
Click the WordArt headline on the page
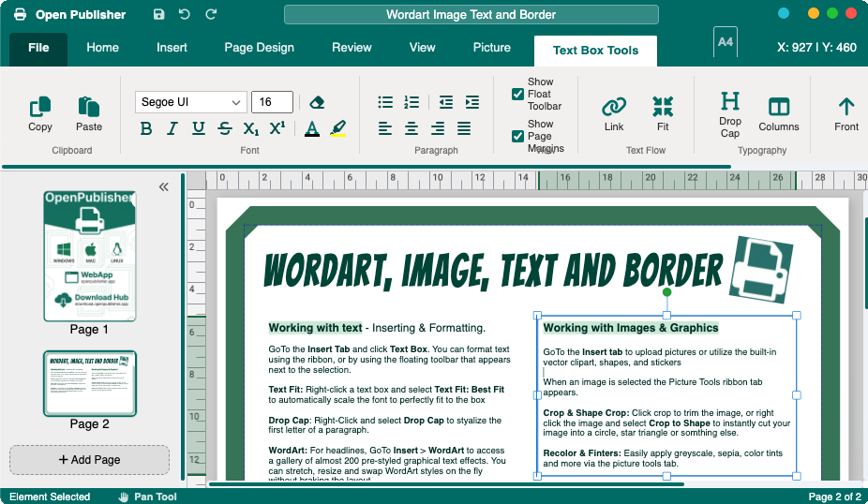click(x=493, y=271)
